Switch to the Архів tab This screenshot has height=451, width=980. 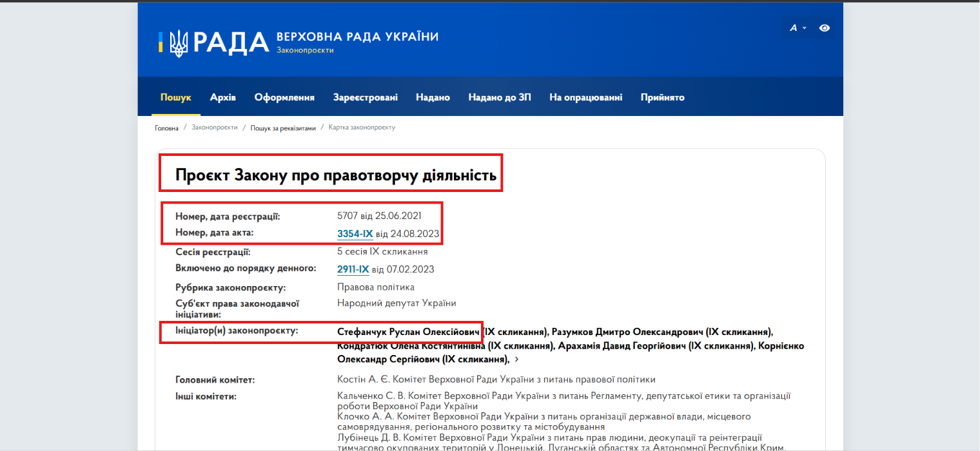(x=223, y=97)
